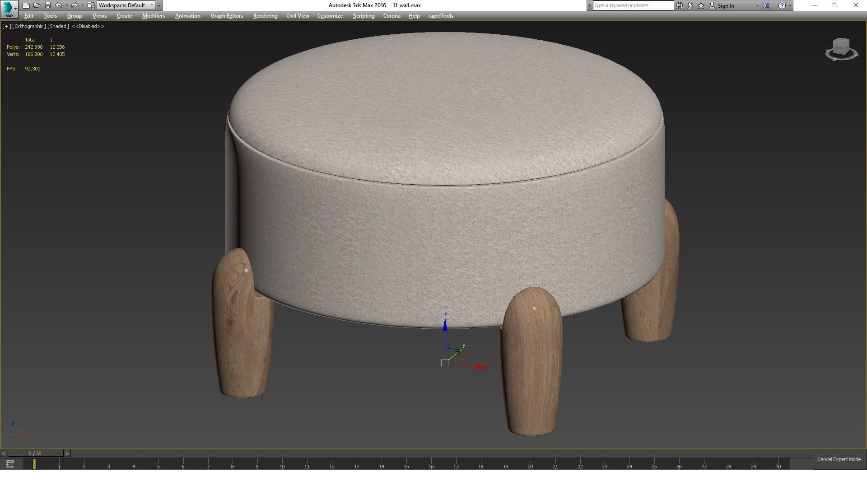Create a new scene with the New icon
This screenshot has height=504, width=867.
point(26,5)
